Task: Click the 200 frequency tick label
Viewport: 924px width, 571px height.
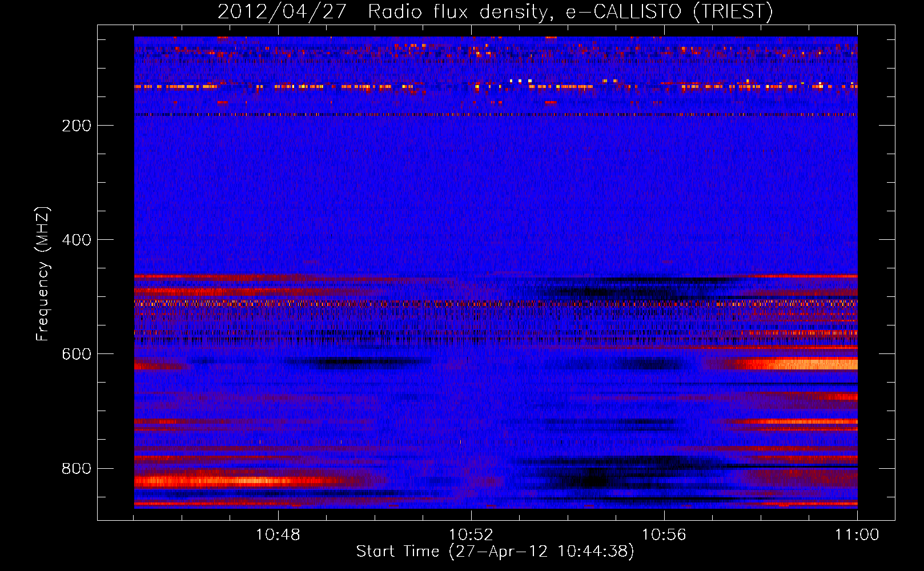Action: click(77, 126)
